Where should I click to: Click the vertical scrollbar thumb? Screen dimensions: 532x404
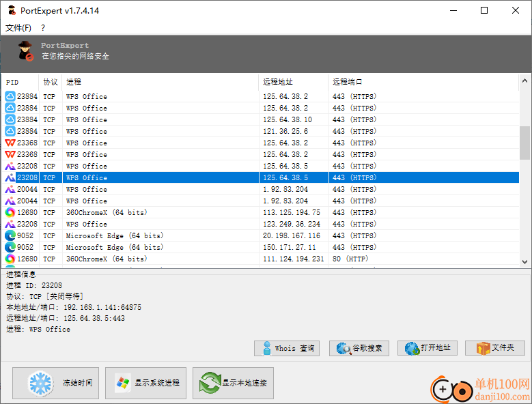point(524,143)
